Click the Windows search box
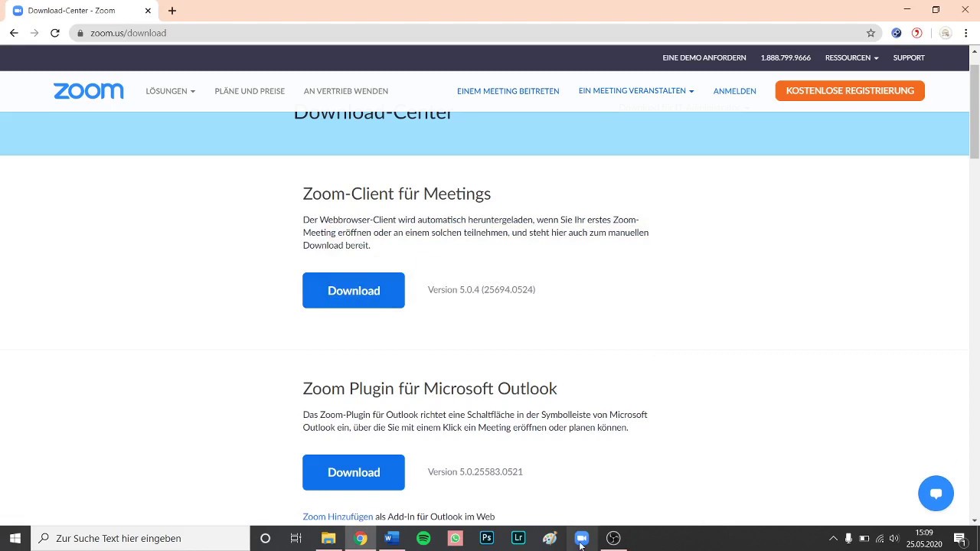The image size is (980, 551). (141, 538)
